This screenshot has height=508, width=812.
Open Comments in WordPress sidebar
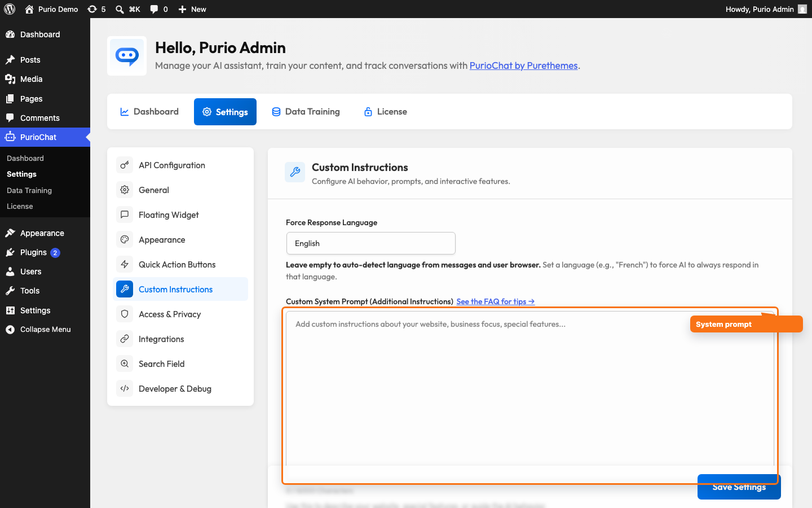[x=45, y=118]
